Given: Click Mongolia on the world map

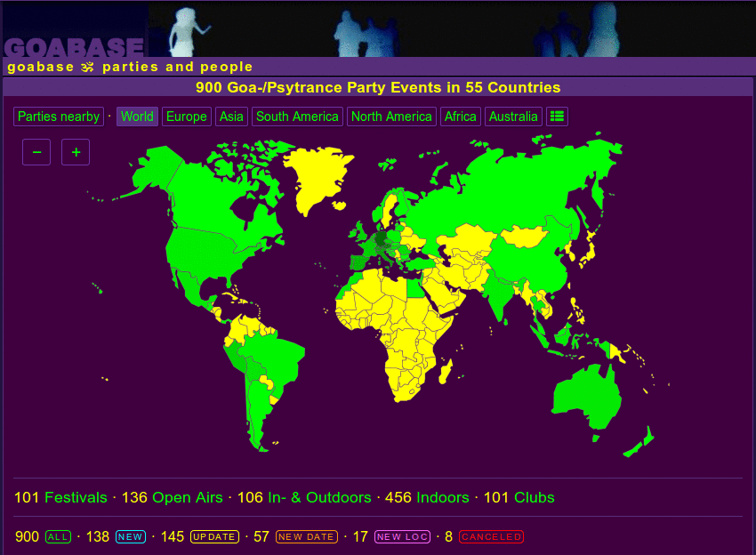Looking at the screenshot, I should click(523, 237).
